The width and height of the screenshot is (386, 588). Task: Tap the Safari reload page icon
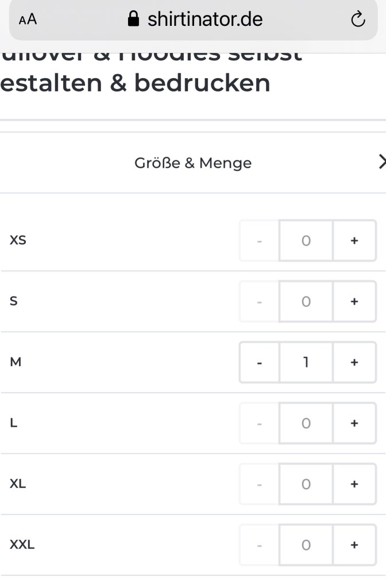tap(357, 20)
